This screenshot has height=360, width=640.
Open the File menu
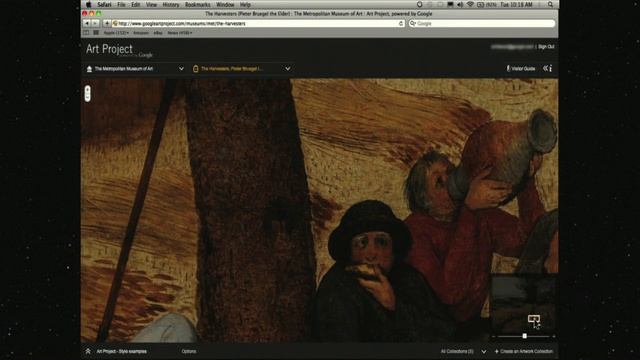click(x=121, y=4)
